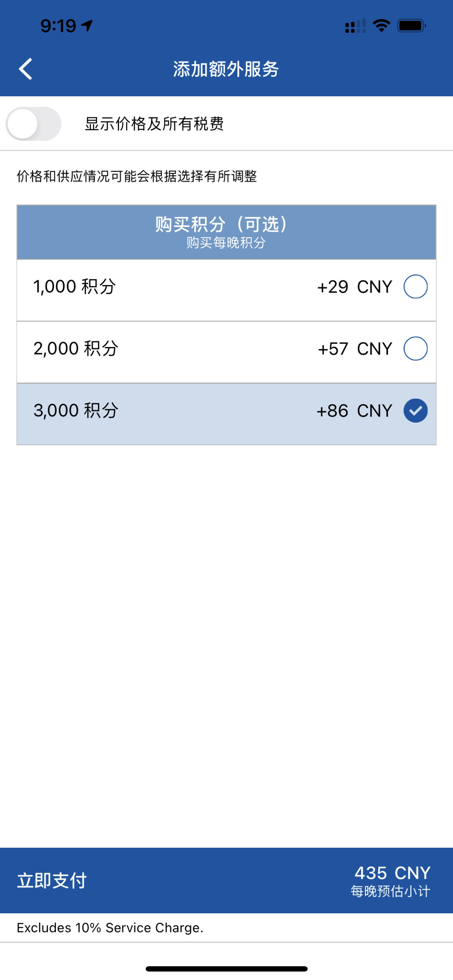Screen dimensions: 453x980
Task: Toggle the show prices with taxes switch
Action: (34, 123)
